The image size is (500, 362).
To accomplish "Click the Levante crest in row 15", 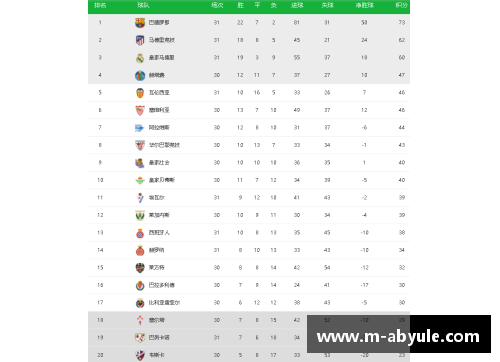I will pyautogui.click(x=140, y=268).
